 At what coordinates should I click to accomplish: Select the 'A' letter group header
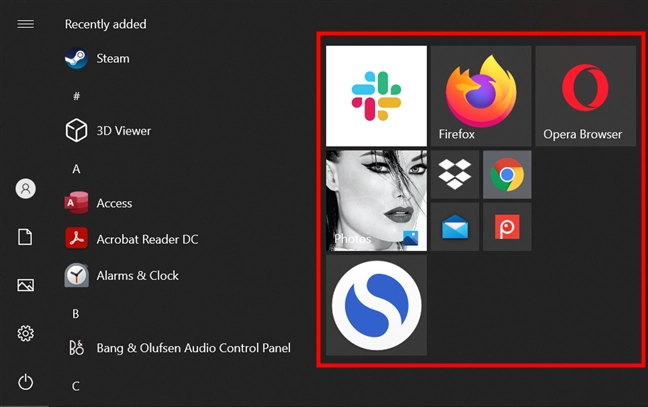pyautogui.click(x=76, y=169)
